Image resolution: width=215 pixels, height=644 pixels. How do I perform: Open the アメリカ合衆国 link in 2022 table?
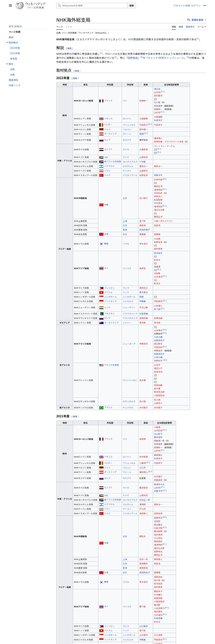click(x=111, y=365)
